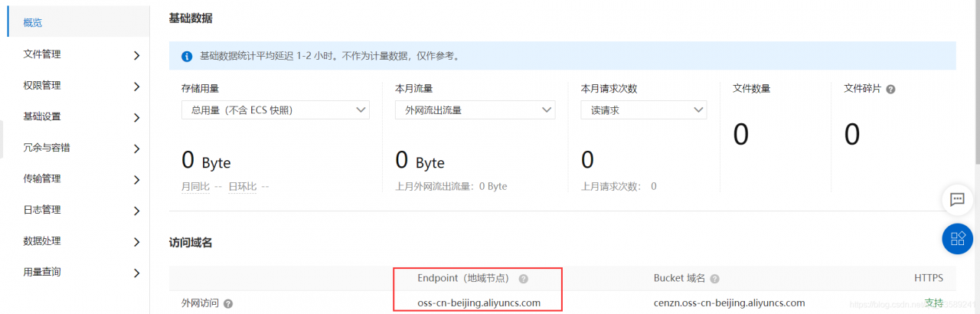Viewport: 980px width, 314px height.
Task: Open the 数据处理 menu item
Action: [x=42, y=241]
